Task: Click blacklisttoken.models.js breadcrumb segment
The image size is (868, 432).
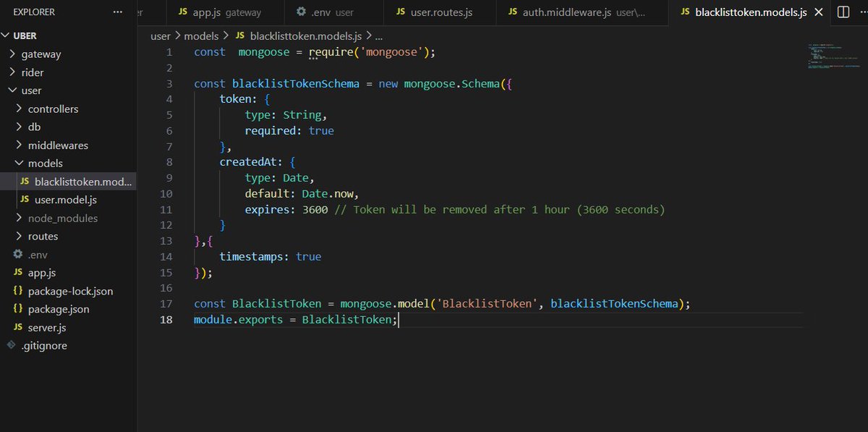Action: tap(306, 36)
